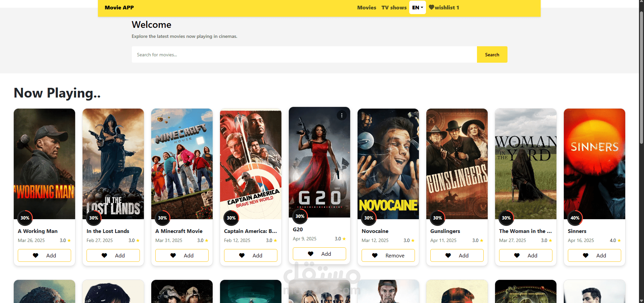Add The Woman in the Yard to wishlist
This screenshot has height=303, width=644.
(526, 255)
